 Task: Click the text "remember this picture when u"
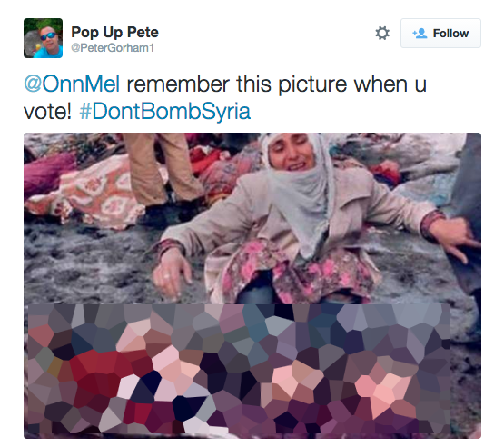coord(277,84)
